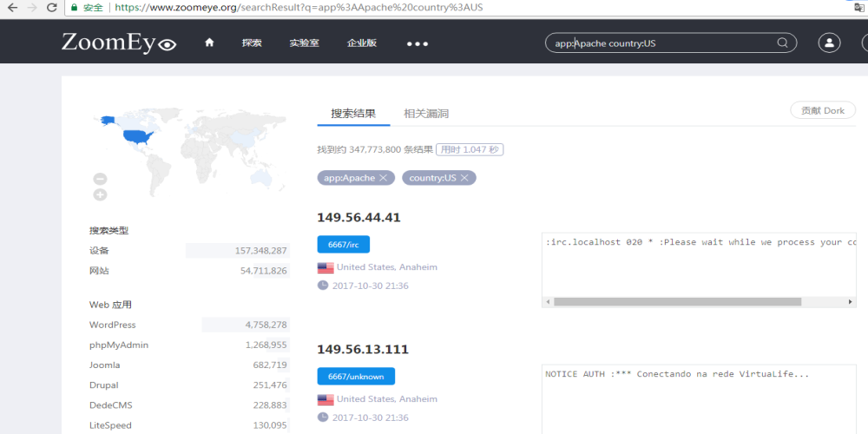The height and width of the screenshot is (434, 868).
Task: Open the 企业版 menu item
Action: pos(362,43)
